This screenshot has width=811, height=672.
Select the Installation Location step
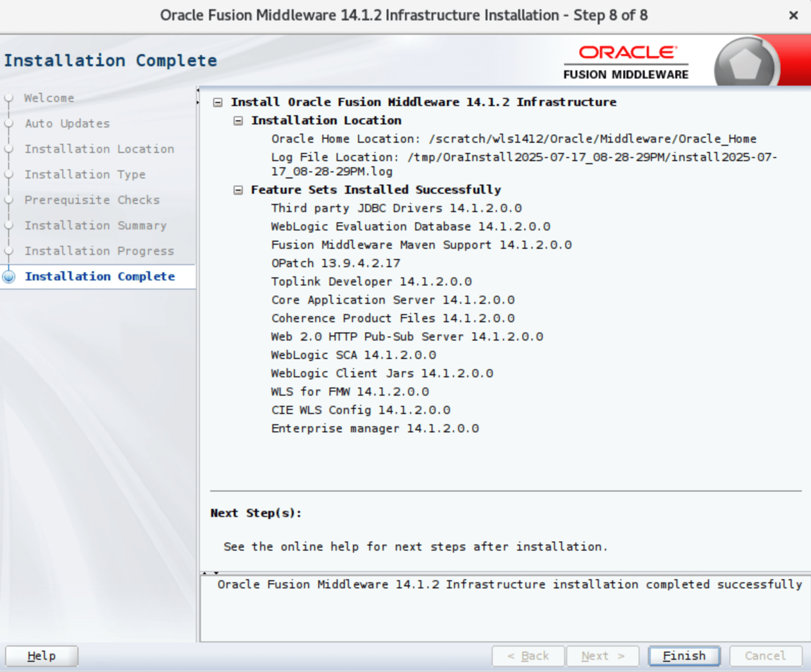pos(99,149)
